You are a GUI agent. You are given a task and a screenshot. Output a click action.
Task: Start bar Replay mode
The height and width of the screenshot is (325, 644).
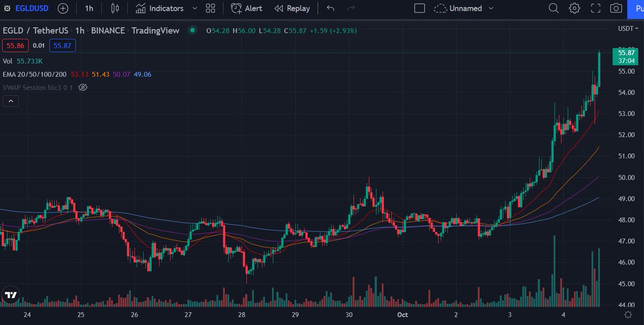(x=292, y=9)
